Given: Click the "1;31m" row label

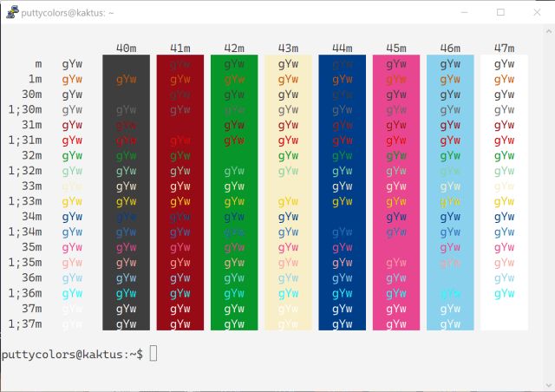Looking at the screenshot, I should [25, 140].
